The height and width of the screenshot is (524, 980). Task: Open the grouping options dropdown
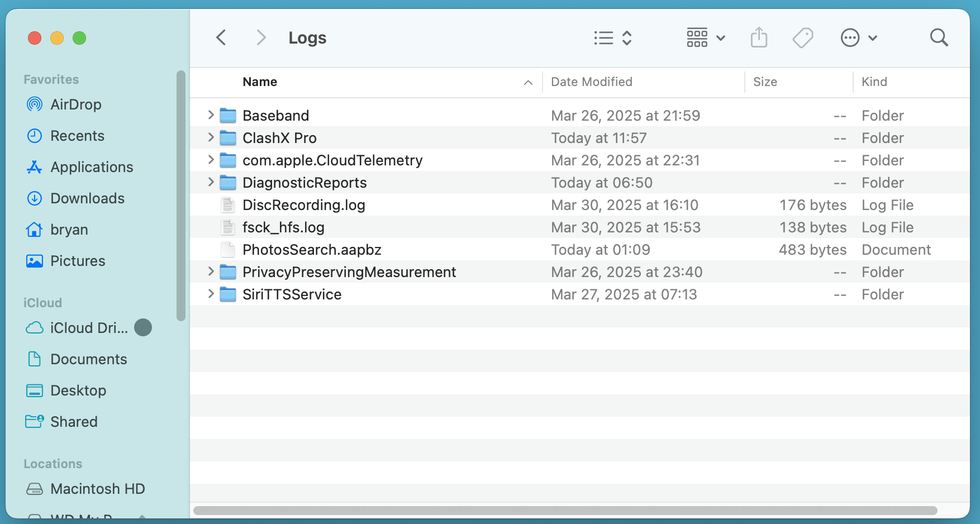(x=705, y=37)
